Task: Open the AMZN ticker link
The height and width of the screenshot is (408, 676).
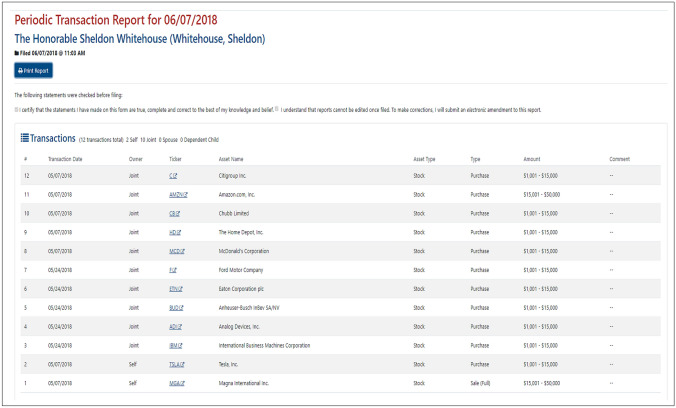Action: 178,195
